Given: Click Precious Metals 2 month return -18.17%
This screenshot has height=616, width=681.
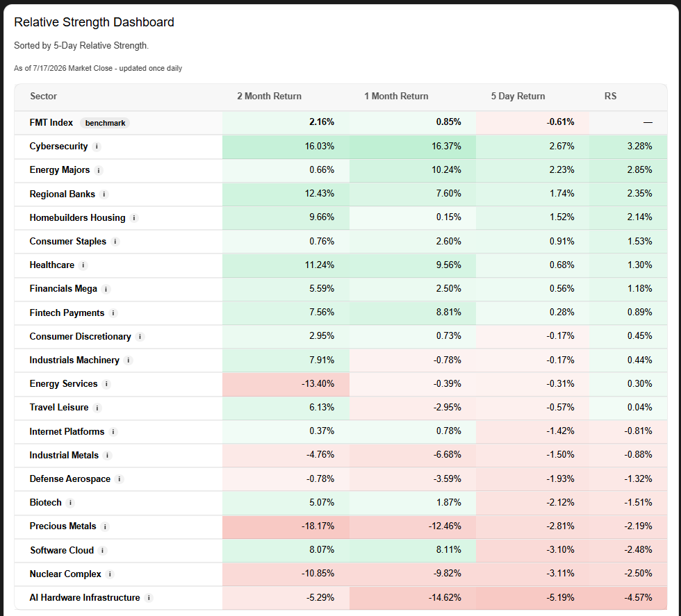Looking at the screenshot, I should [318, 526].
